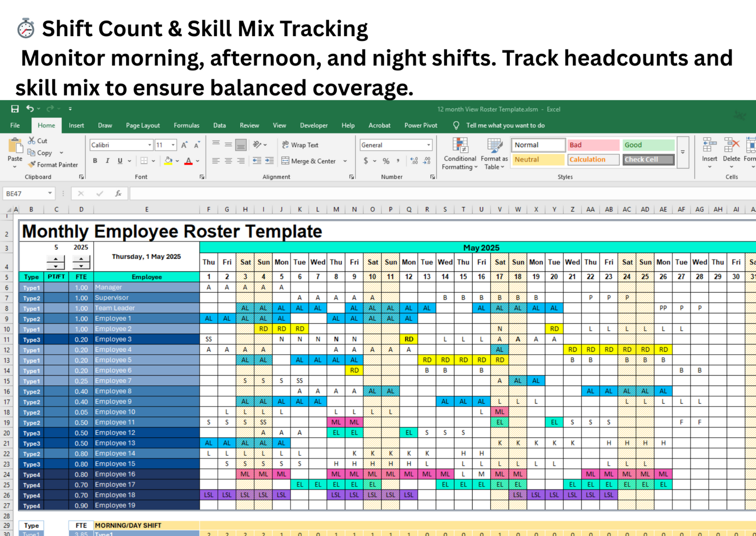Click the Percent Style icon
Screen dimensions: 756x536
pyautogui.click(x=386, y=161)
